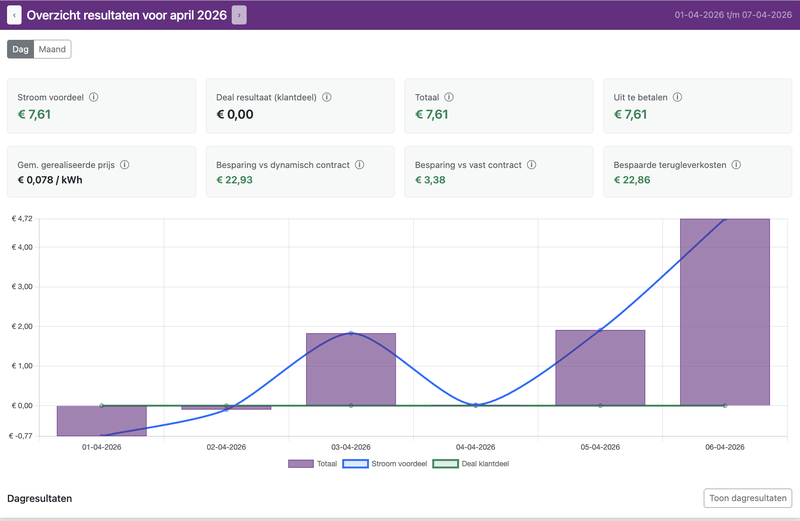800x521 pixels.
Task: Click info icon for Besparing vs vast contract
Action: 531,164
